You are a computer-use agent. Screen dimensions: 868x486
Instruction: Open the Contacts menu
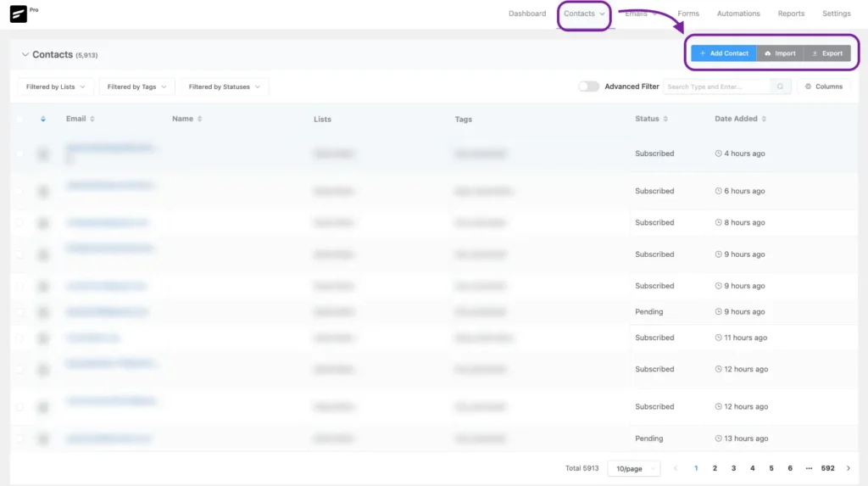coord(584,14)
